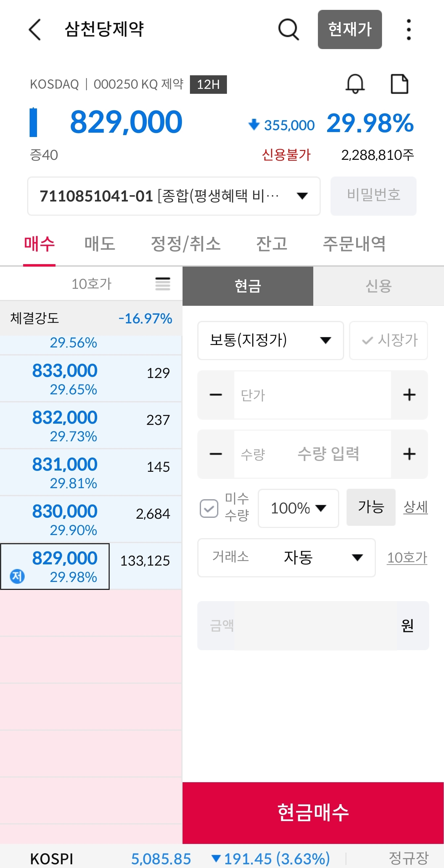Open the 100% quantity ratio dropdown
The height and width of the screenshot is (868, 444).
coord(298,508)
